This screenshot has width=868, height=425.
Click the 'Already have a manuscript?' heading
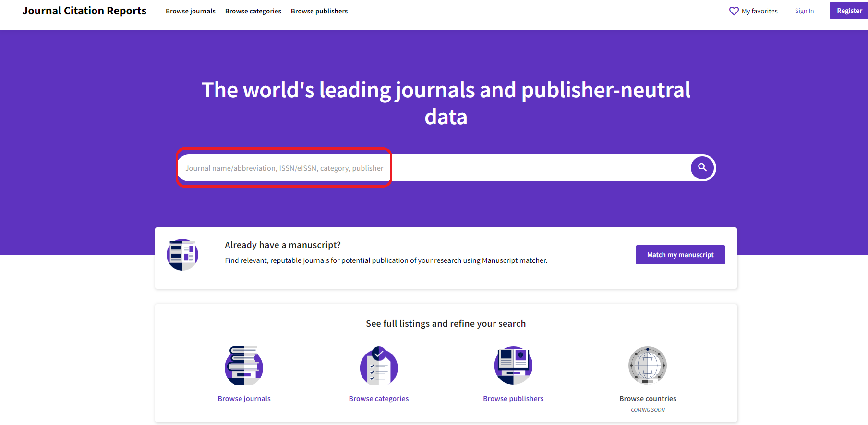point(283,245)
